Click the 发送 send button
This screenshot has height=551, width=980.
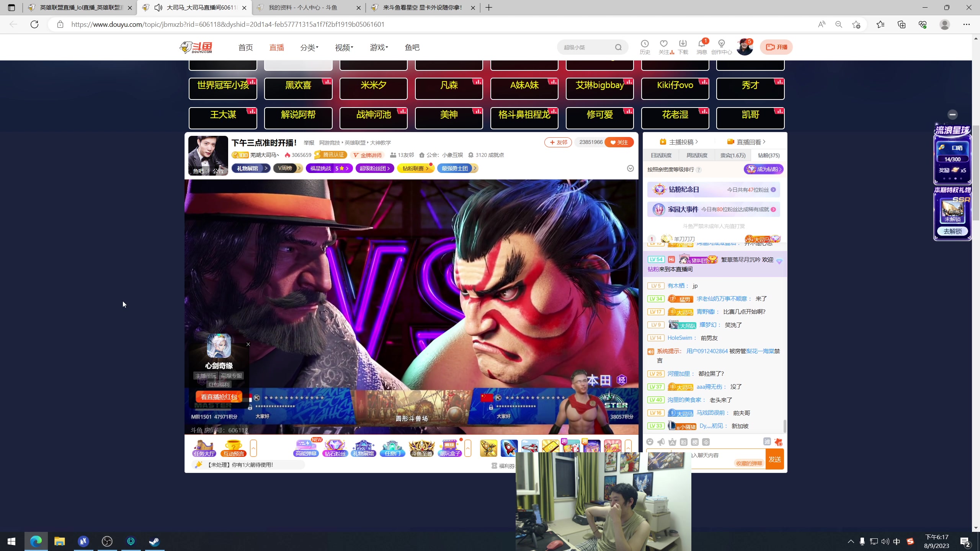pyautogui.click(x=775, y=459)
